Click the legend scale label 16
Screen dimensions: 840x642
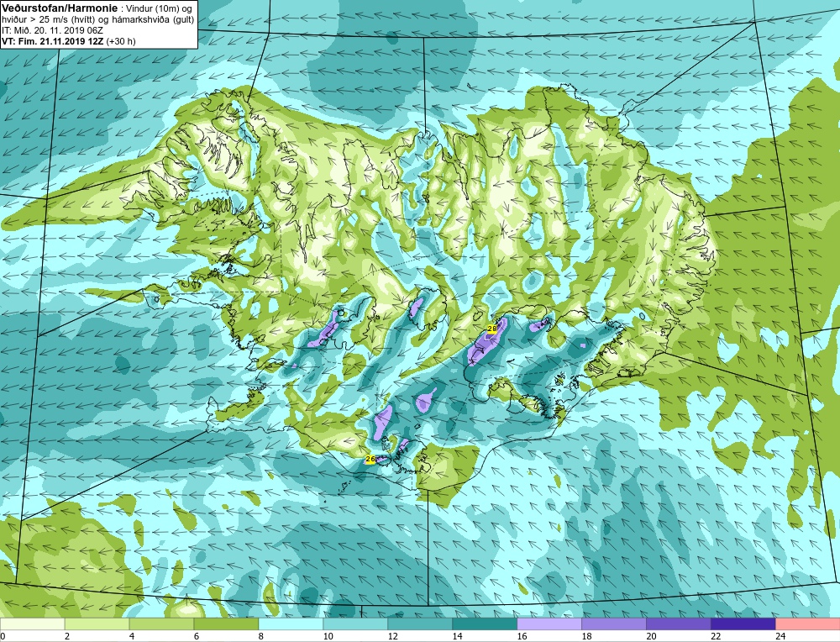pos(522,636)
